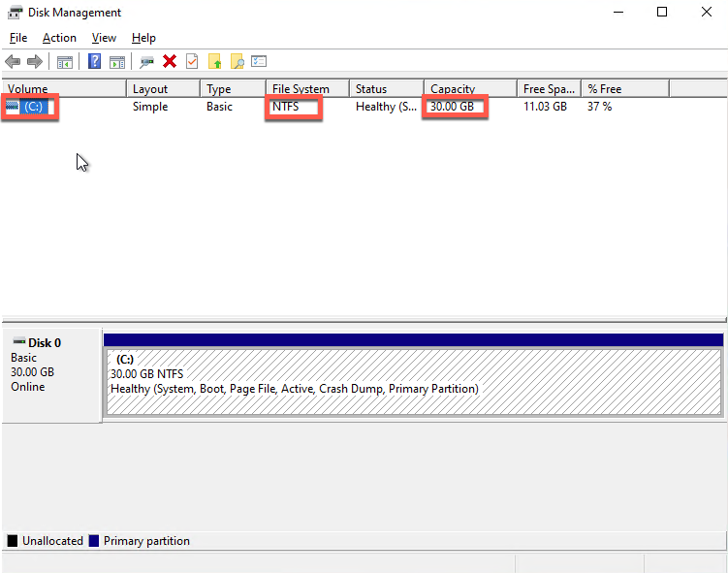Sort by the File System column header
This screenshot has height=573, width=728.
(x=307, y=88)
